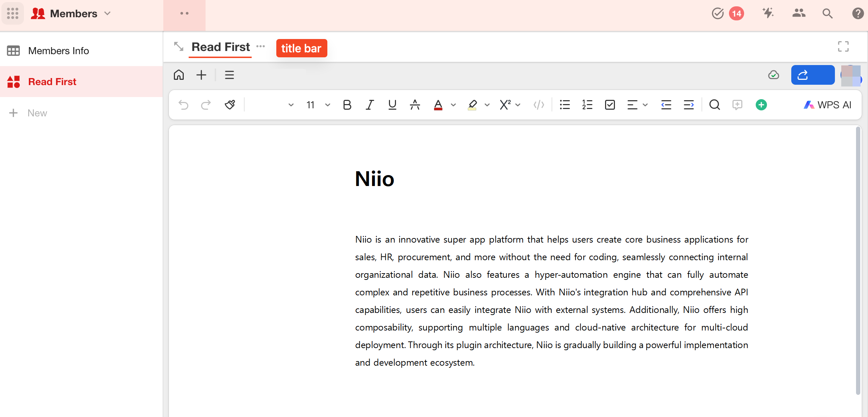
Task: Check cloud sync status icon
Action: pyautogui.click(x=774, y=75)
